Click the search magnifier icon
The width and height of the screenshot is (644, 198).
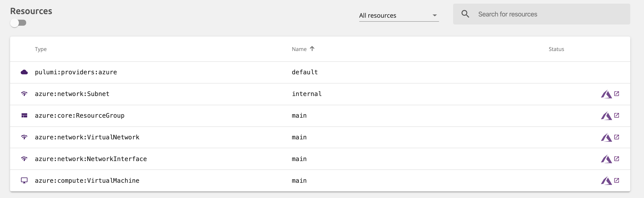(x=466, y=14)
